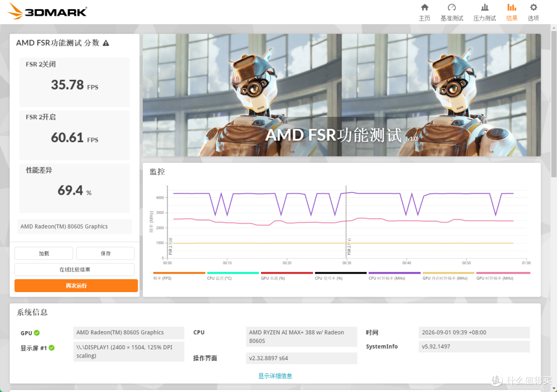Click the FSR 2关闭 marker at 00:00
This screenshot has width=557, height=392.
tap(171, 246)
